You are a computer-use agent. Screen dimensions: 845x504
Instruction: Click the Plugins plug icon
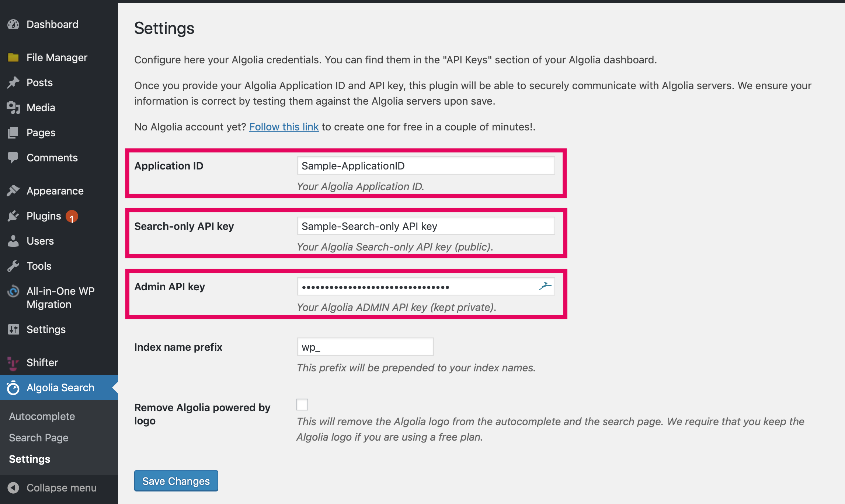pos(13,216)
